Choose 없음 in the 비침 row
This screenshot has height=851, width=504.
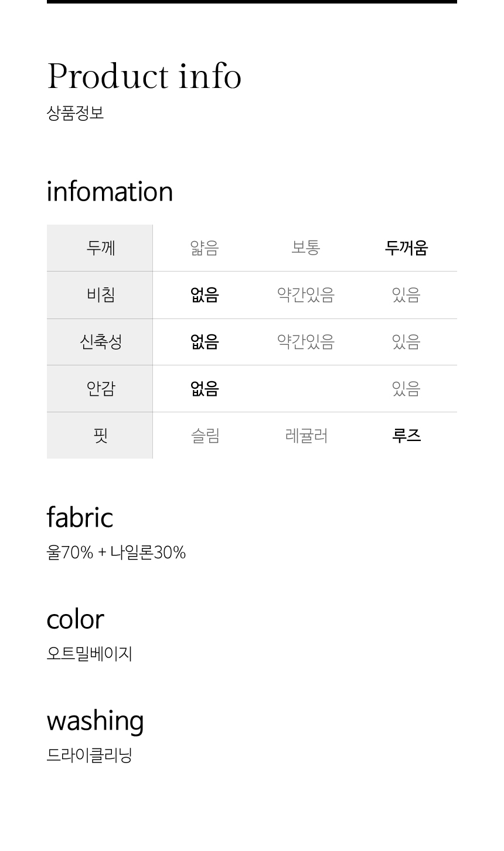[x=205, y=294]
